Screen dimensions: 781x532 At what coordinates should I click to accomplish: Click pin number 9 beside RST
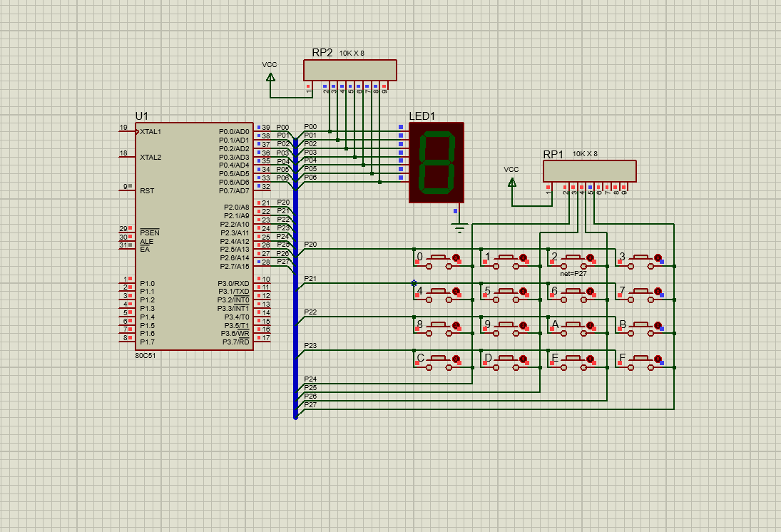(126, 187)
